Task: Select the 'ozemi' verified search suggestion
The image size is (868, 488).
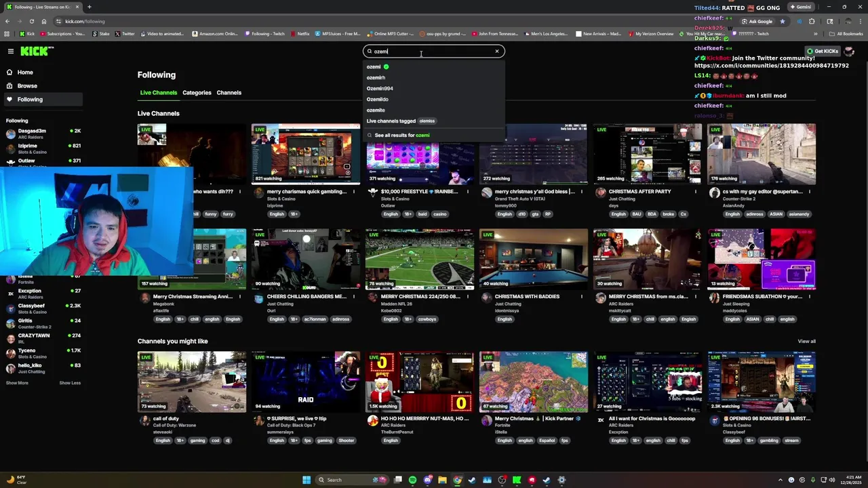Action: tap(434, 66)
